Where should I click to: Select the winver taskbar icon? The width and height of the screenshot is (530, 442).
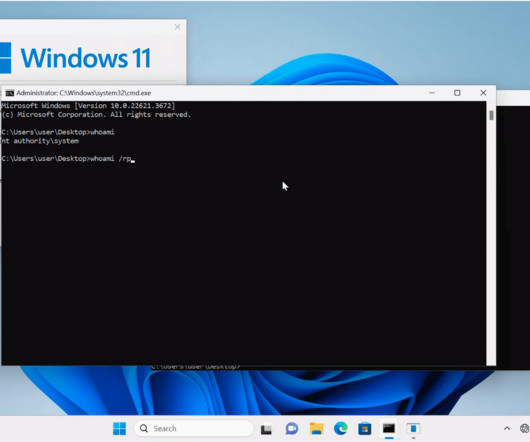413,428
